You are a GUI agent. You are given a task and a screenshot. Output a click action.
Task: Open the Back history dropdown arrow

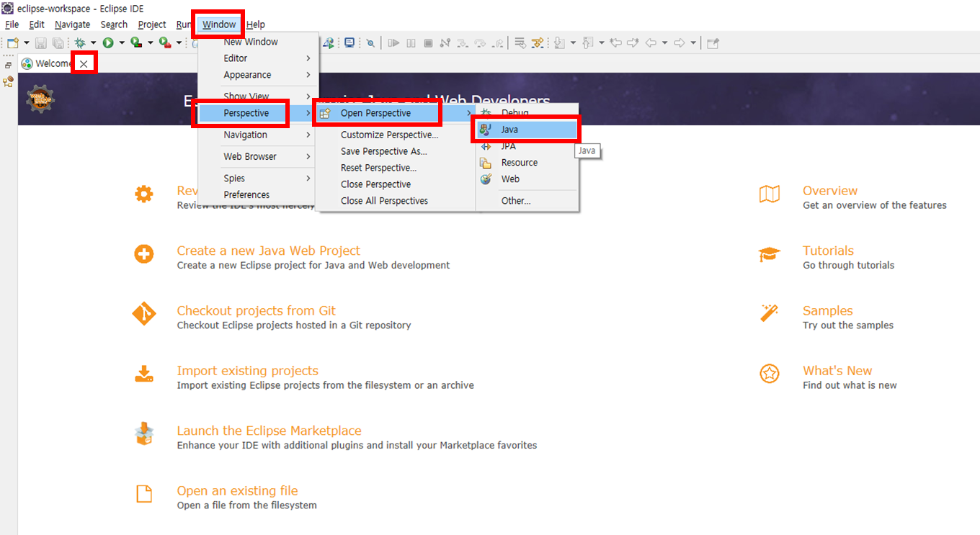point(664,43)
